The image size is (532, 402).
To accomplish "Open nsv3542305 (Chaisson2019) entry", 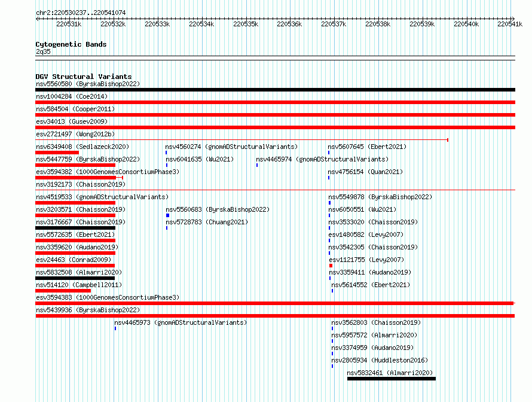I will [x=373, y=247].
